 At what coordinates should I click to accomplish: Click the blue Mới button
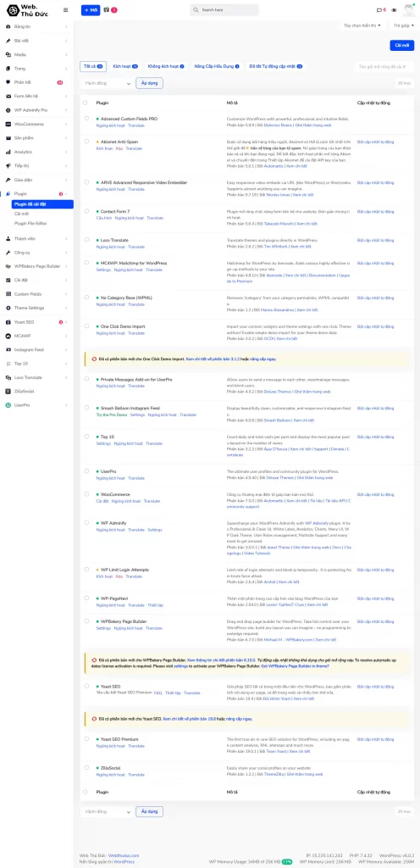[91, 10]
